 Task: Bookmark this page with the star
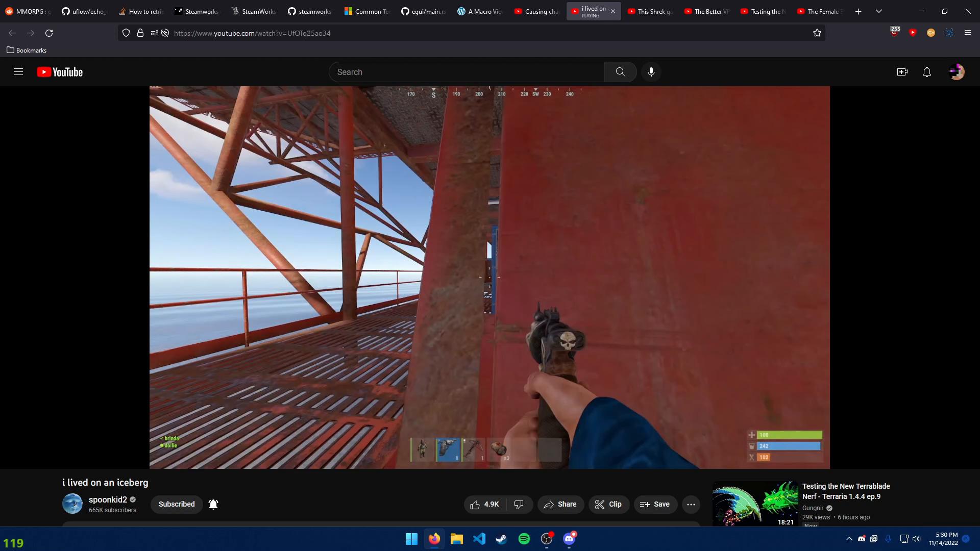pos(817,33)
